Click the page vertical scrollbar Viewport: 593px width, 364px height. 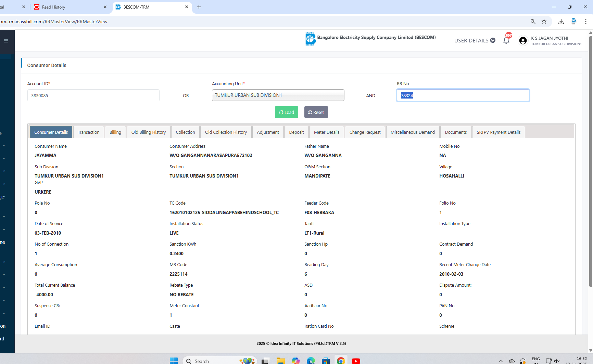tap(591, 161)
